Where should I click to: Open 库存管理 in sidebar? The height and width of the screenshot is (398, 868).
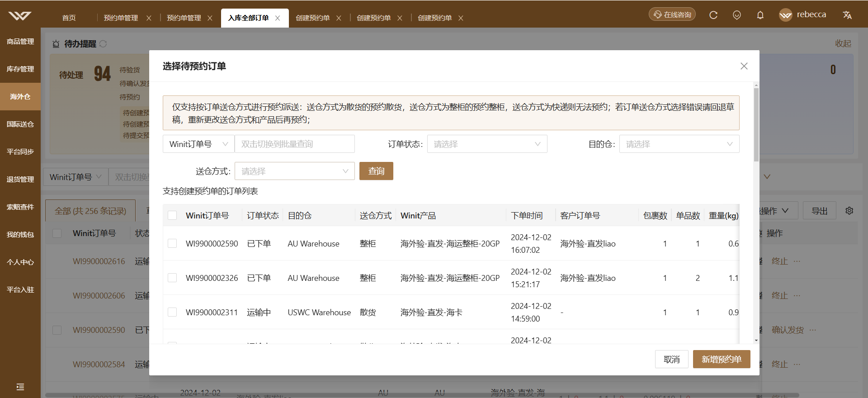20,69
